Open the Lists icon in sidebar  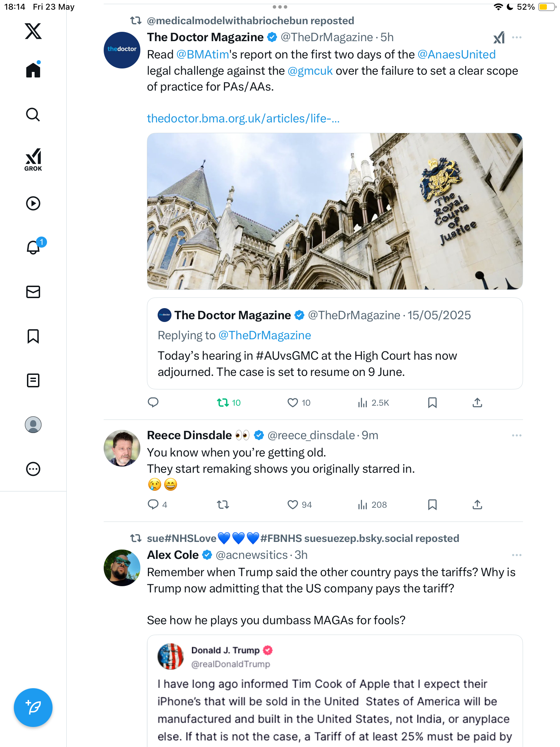tap(33, 380)
